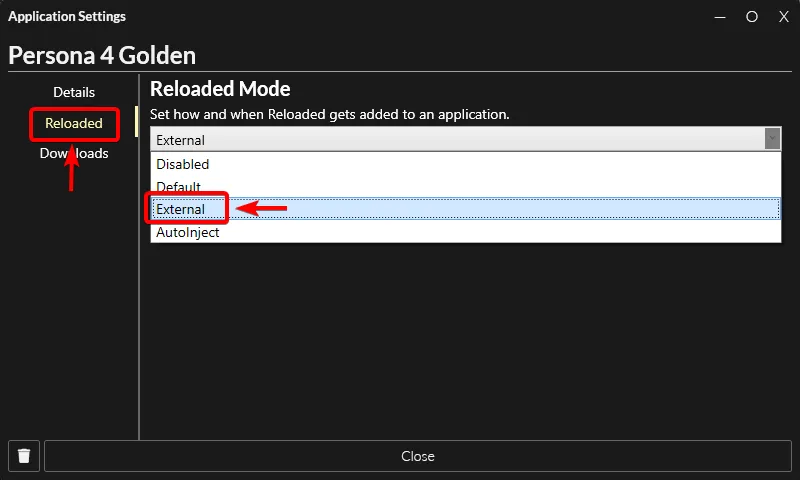800x480 pixels.
Task: Choose the Default mode option
Action: tap(465, 187)
